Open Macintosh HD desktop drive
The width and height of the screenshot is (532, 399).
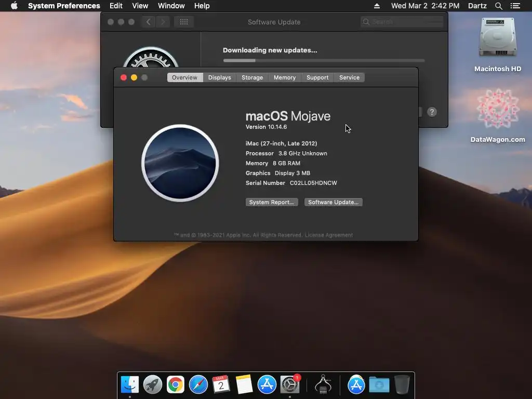497,45
